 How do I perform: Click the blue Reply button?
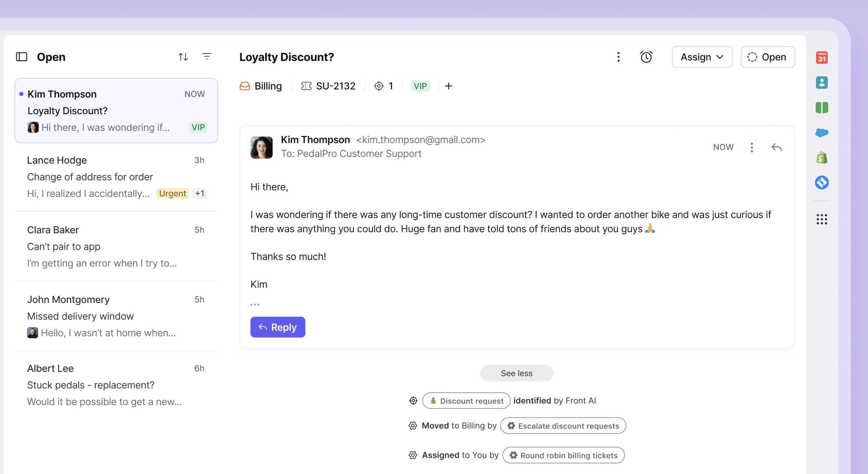coord(278,327)
